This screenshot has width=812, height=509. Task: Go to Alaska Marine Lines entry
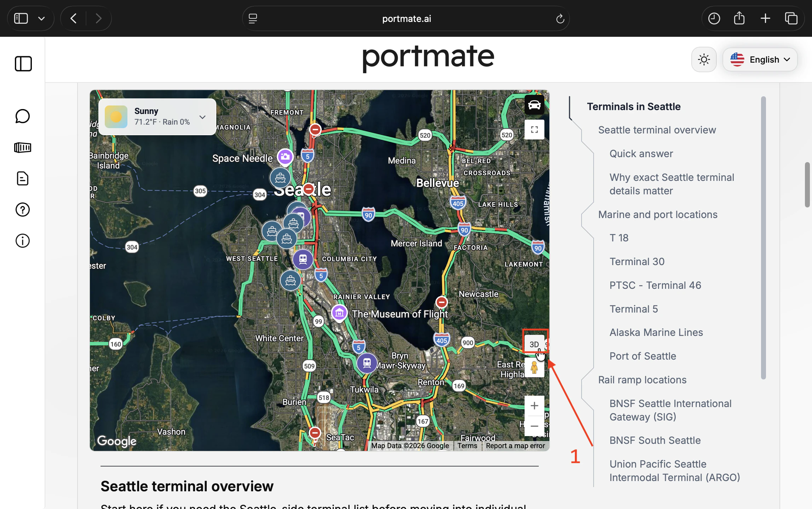coord(656,332)
